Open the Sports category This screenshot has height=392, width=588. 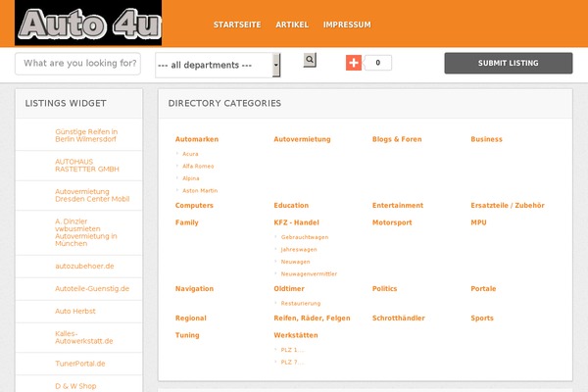[x=482, y=318]
